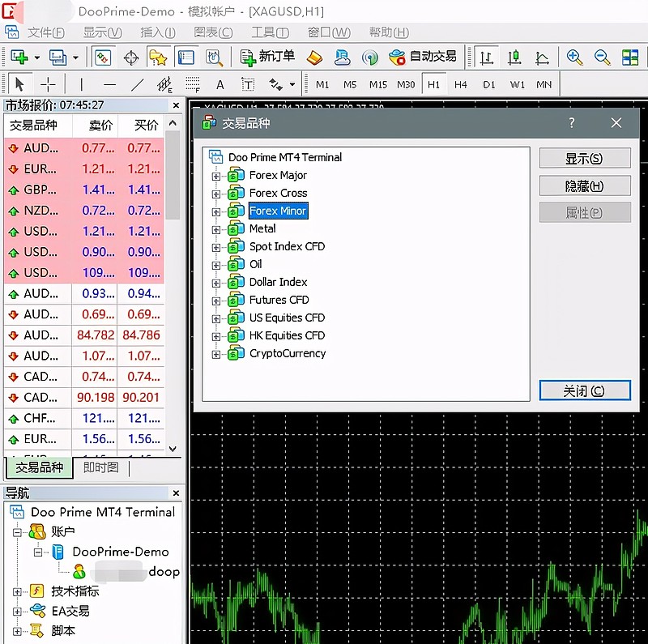Click 新订单 new order button
This screenshot has height=644, width=648.
(x=268, y=57)
